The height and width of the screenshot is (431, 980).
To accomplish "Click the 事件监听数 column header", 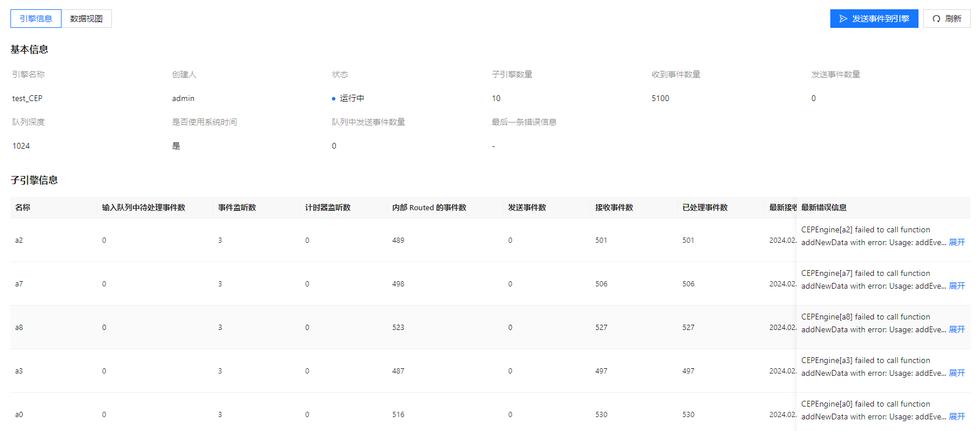I will tap(237, 207).
